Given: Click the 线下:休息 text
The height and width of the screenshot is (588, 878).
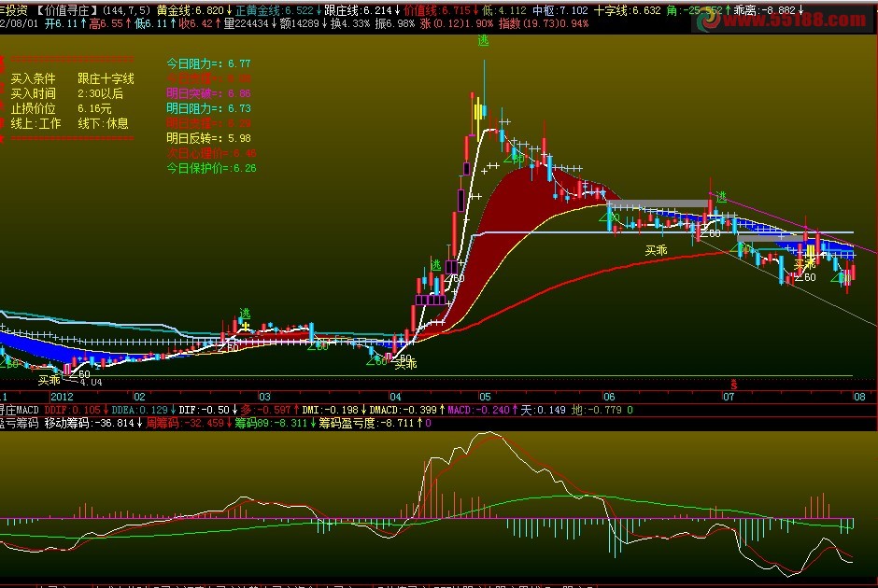Looking at the screenshot, I should 103,123.
